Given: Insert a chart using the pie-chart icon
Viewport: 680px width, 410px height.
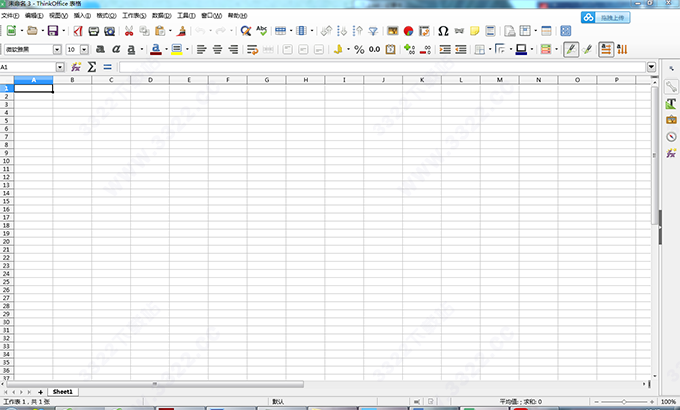Looking at the screenshot, I should pos(408,31).
